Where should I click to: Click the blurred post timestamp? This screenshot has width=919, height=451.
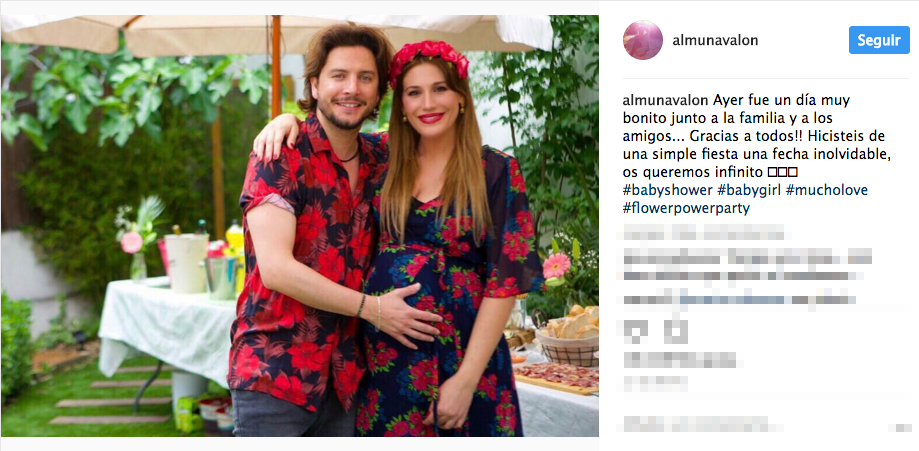click(x=655, y=384)
